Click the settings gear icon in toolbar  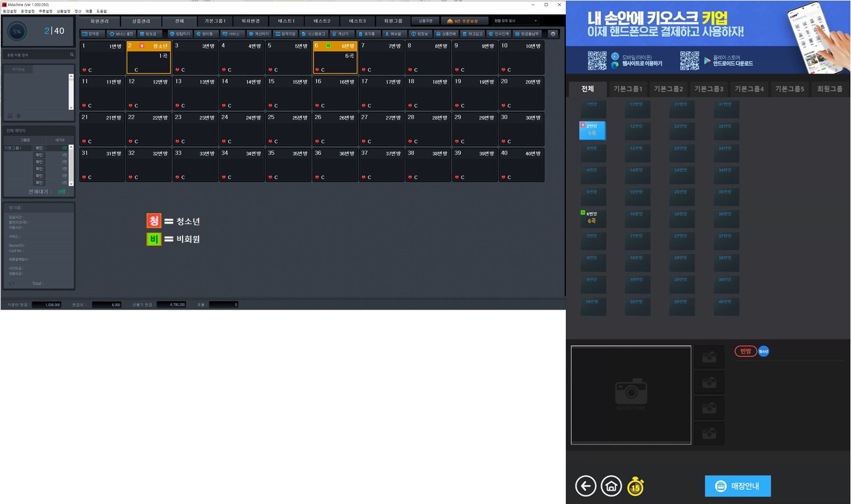coord(553,34)
